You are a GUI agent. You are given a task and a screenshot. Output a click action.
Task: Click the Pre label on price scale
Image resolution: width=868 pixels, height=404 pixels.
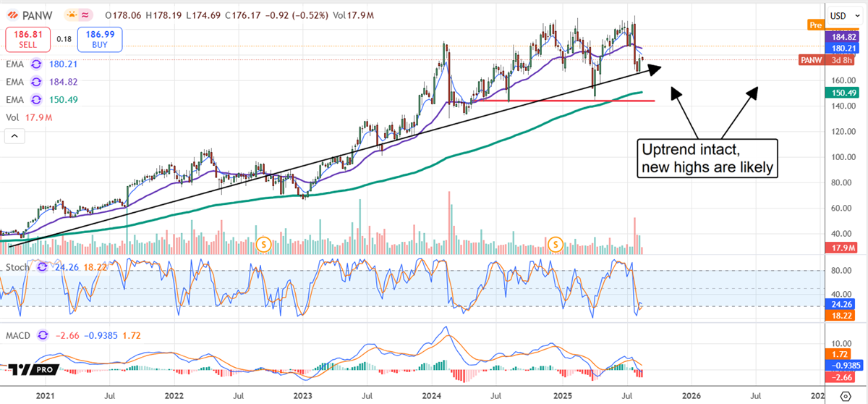point(816,25)
